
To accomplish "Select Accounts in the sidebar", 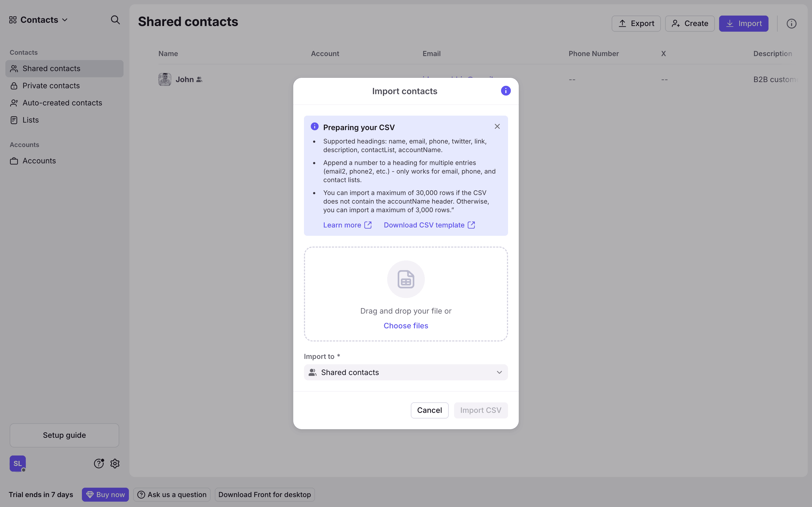I will coord(39,161).
